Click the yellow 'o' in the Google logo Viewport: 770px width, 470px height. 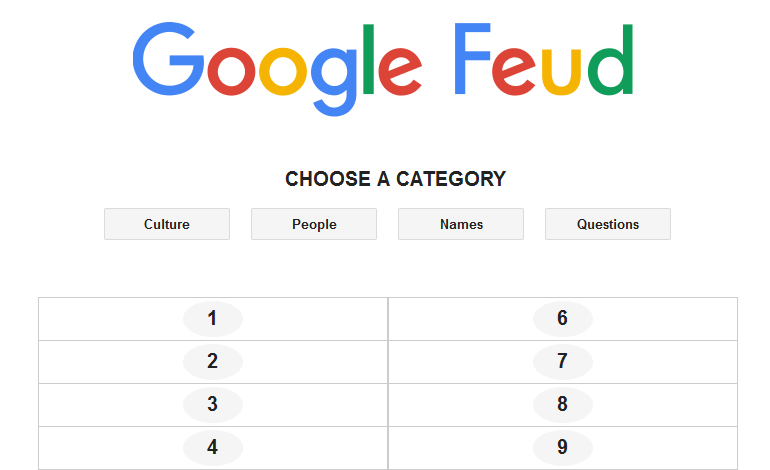click(285, 71)
